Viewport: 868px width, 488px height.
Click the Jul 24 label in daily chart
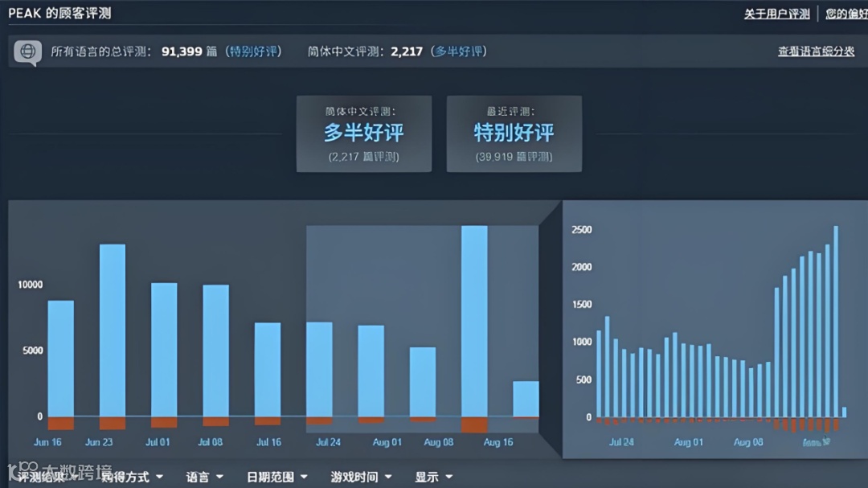[621, 442]
